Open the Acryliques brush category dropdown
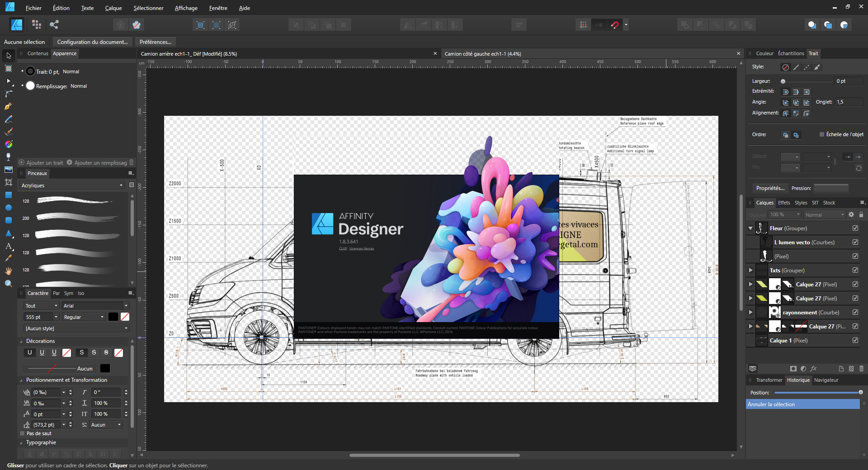Image resolution: width=868 pixels, height=470 pixels. click(72, 185)
